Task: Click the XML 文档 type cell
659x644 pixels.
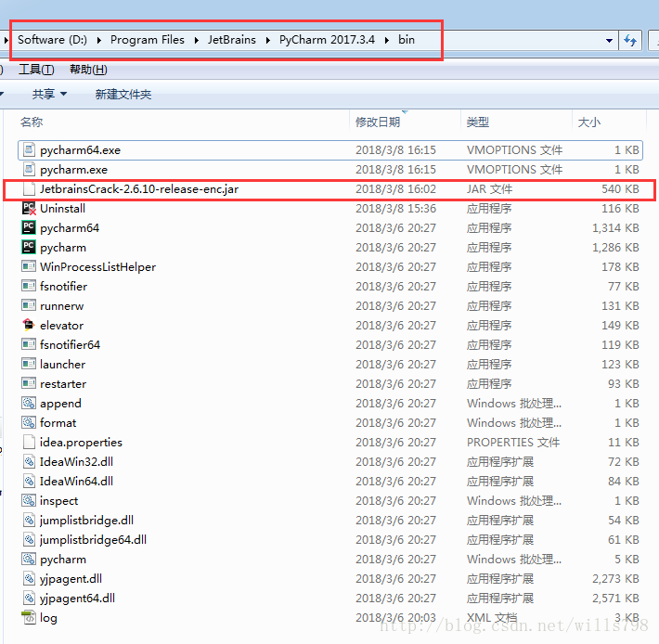Action: 491,617
